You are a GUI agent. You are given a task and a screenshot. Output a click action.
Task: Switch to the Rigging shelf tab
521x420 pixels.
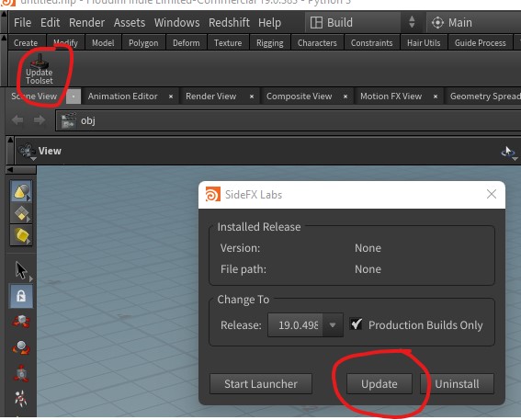click(x=270, y=43)
